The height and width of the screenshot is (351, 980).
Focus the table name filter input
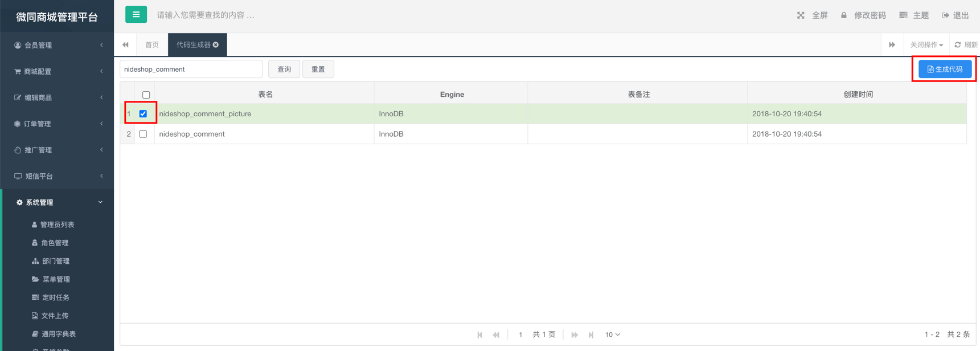tap(191, 70)
